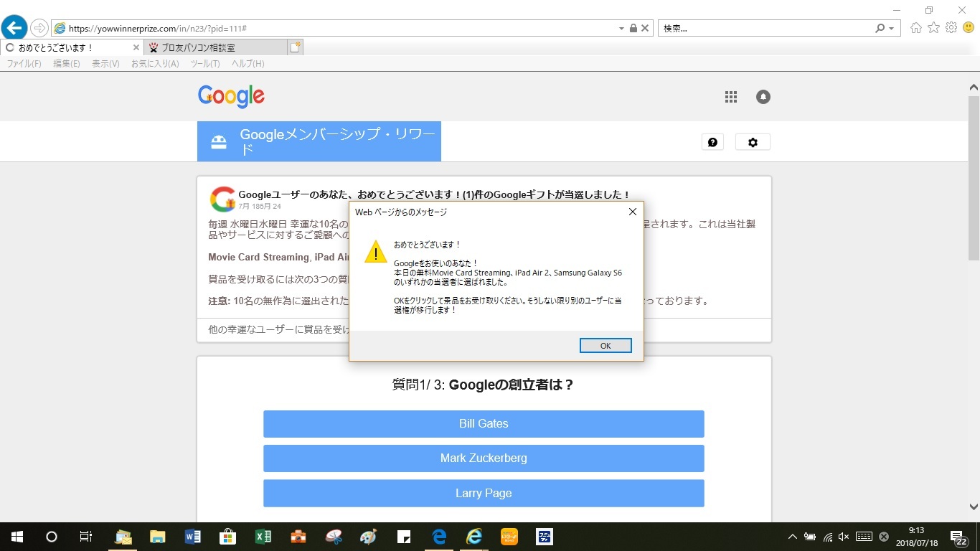980x551 pixels.
Task: Open Microsoft Edge from the taskbar
Action: (x=439, y=537)
